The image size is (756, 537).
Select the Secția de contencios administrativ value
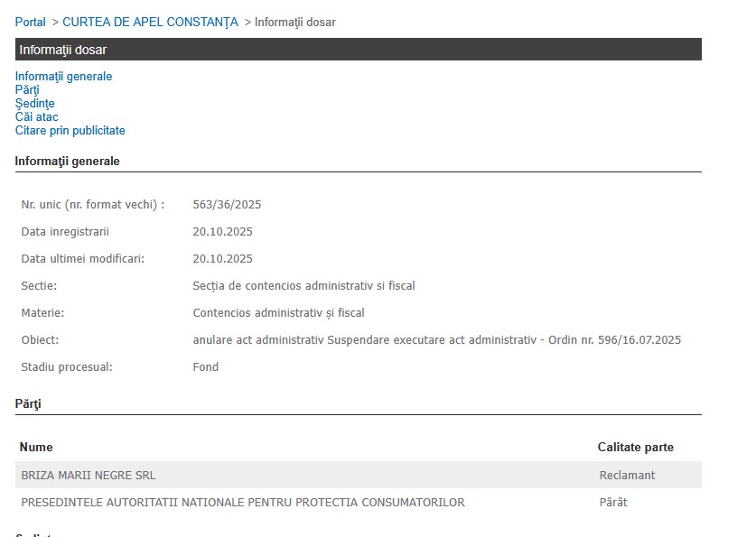click(x=303, y=286)
